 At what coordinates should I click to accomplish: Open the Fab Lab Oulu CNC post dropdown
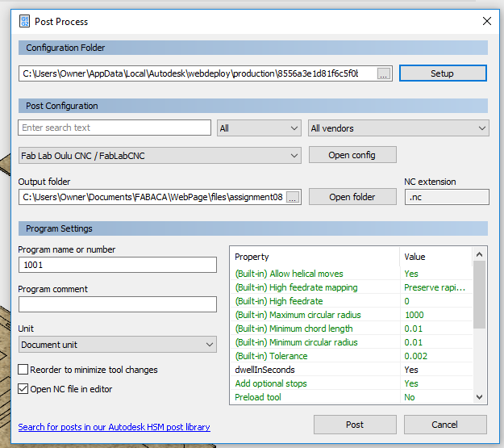(x=160, y=155)
